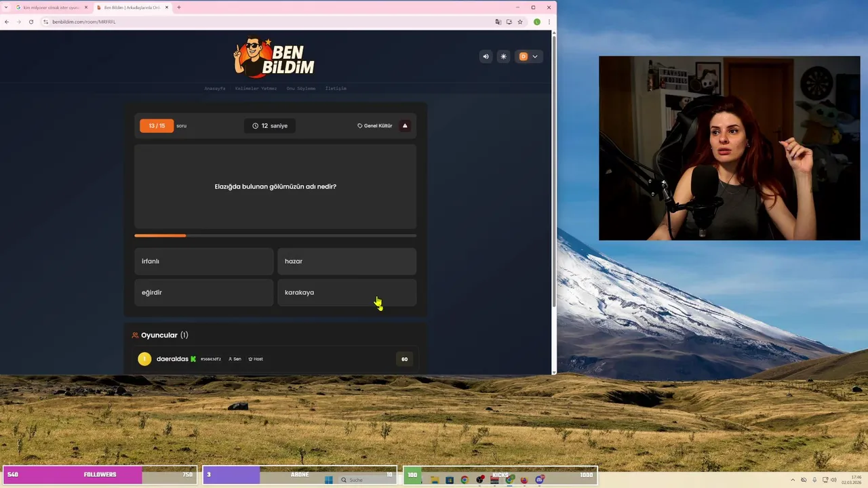Click the red warning report icon
This screenshot has width=868, height=488.
click(405, 125)
